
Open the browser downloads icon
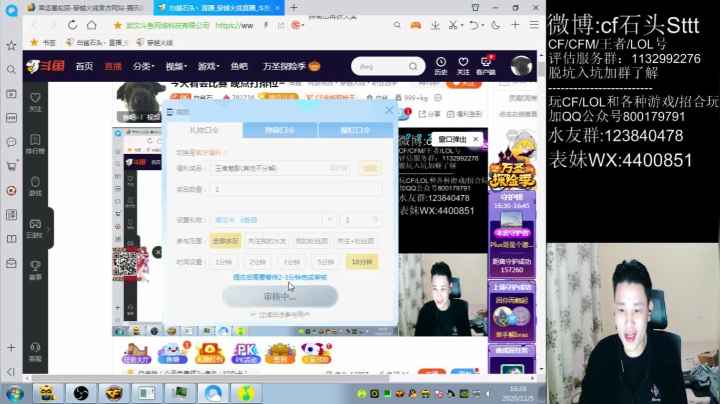tap(435, 25)
